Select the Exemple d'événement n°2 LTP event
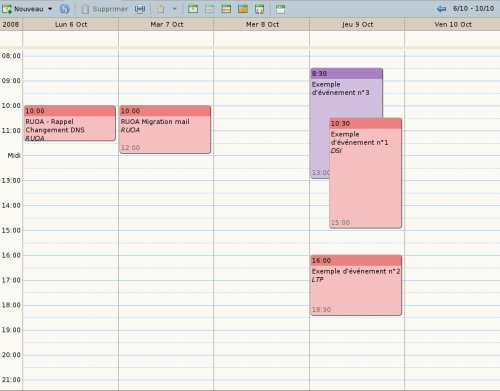Viewport: 500px width, 391px height. click(356, 285)
